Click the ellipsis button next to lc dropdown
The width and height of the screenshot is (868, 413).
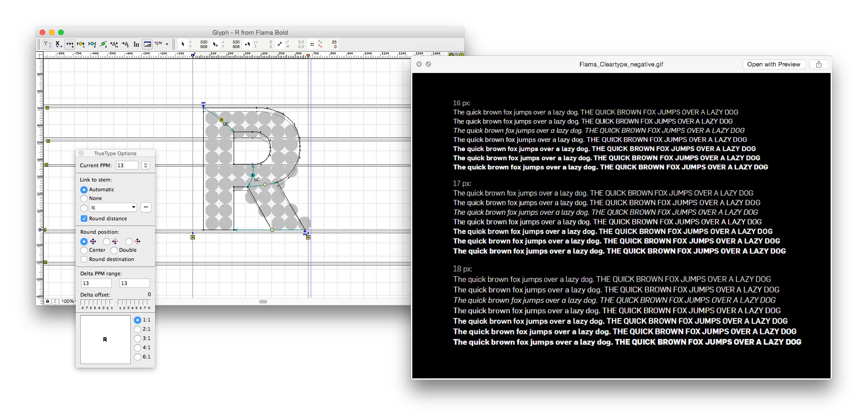(x=146, y=207)
